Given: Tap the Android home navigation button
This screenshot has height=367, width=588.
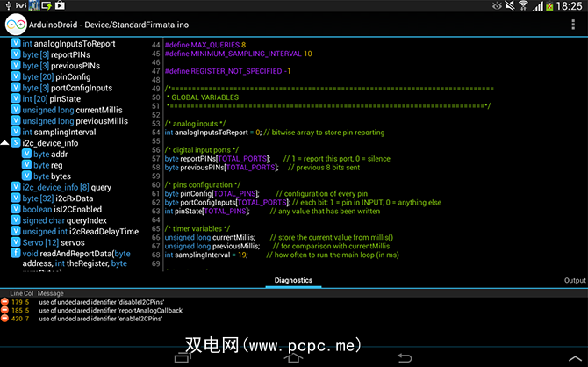Looking at the screenshot, I should (x=292, y=358).
